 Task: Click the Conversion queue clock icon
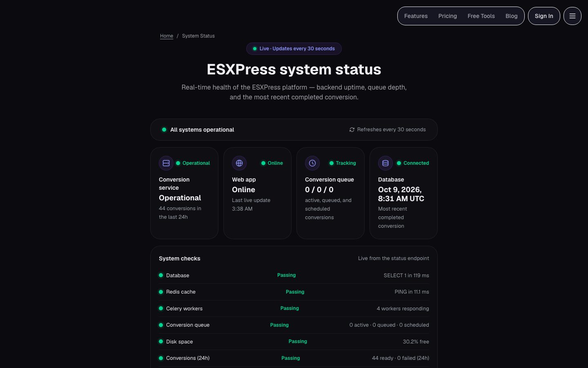click(312, 163)
